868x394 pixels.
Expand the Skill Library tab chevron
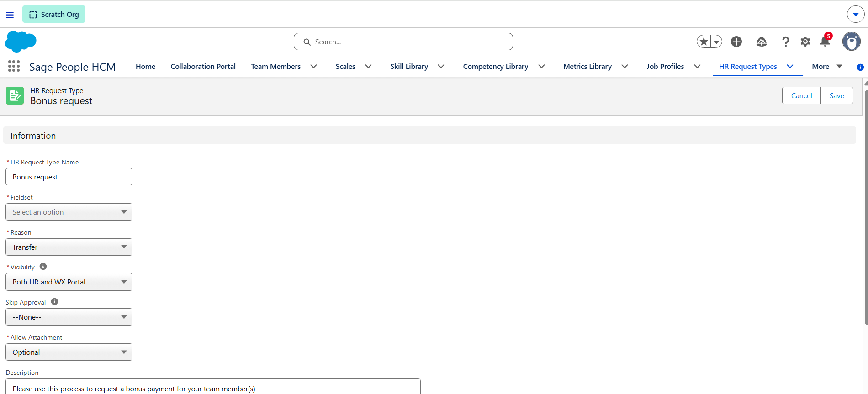point(441,66)
